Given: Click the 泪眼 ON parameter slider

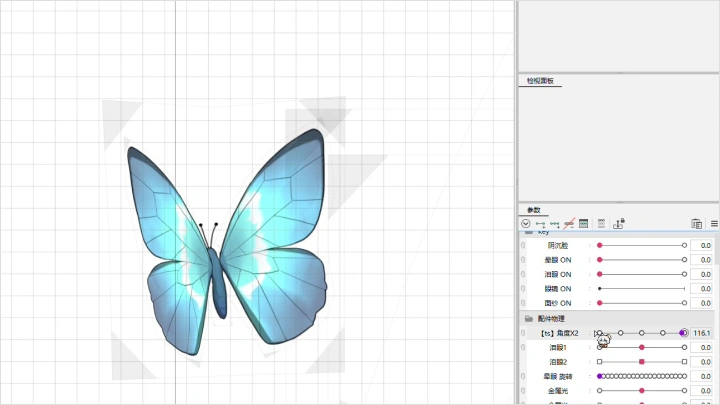Looking at the screenshot, I should click(641, 274).
